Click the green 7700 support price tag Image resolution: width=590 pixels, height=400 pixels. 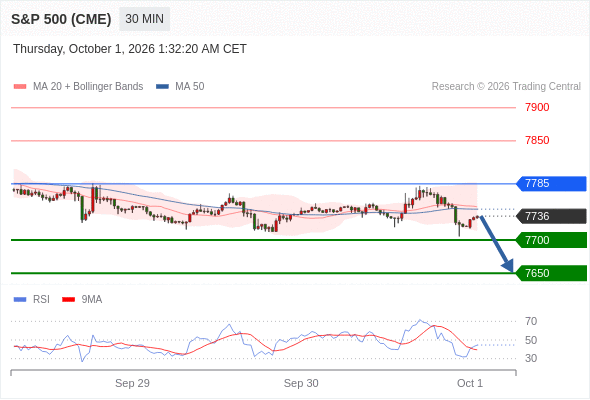click(x=551, y=240)
